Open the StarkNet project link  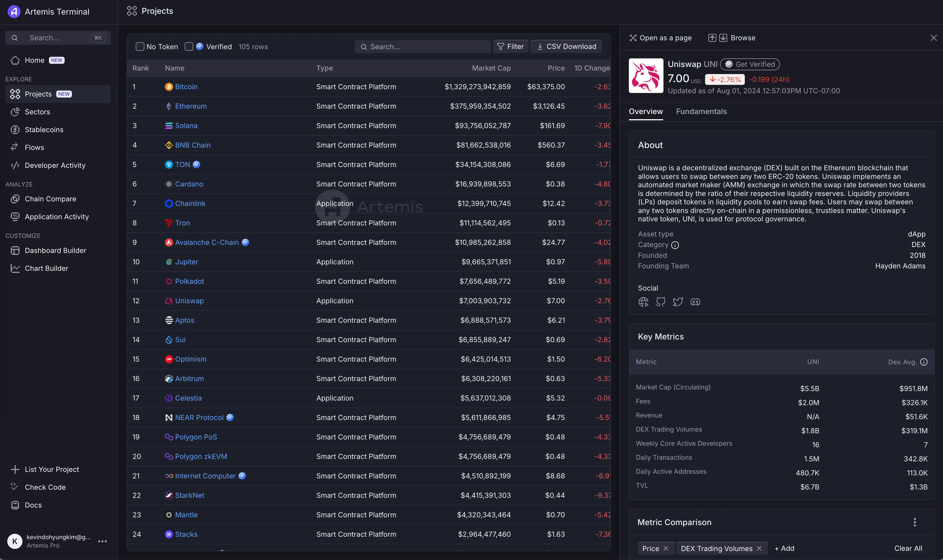point(190,495)
